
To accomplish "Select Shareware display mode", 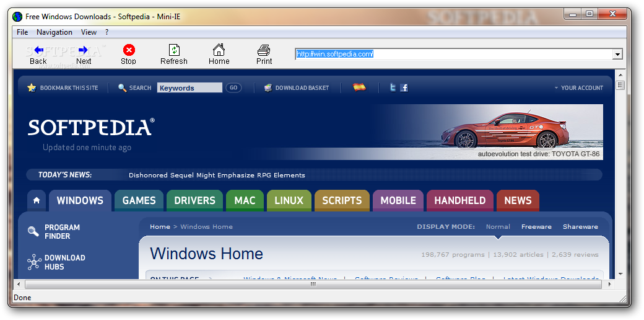I will click(580, 226).
